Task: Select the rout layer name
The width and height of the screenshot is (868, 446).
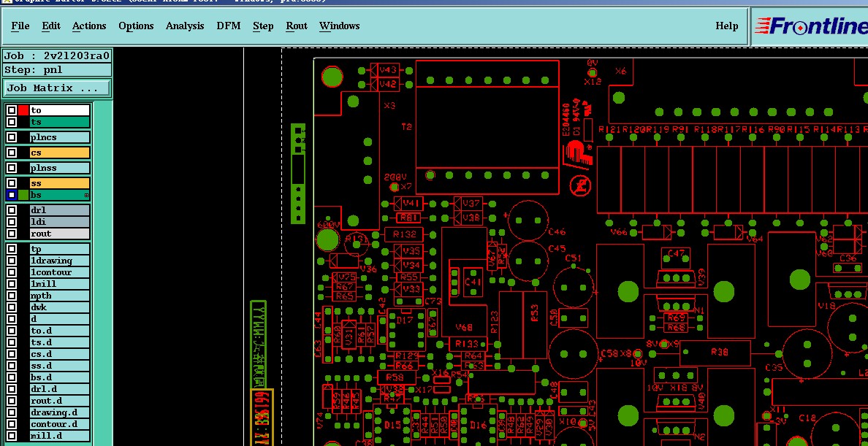Action: click(x=60, y=234)
